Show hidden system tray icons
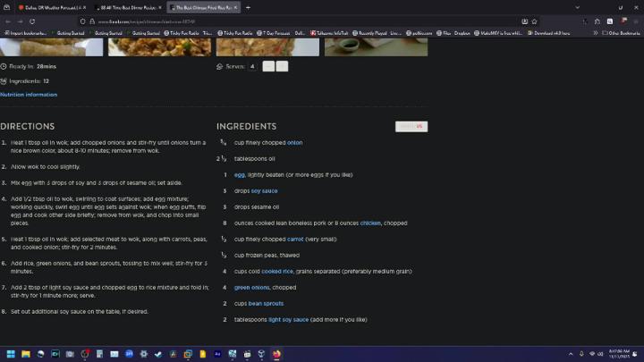 coord(572,354)
